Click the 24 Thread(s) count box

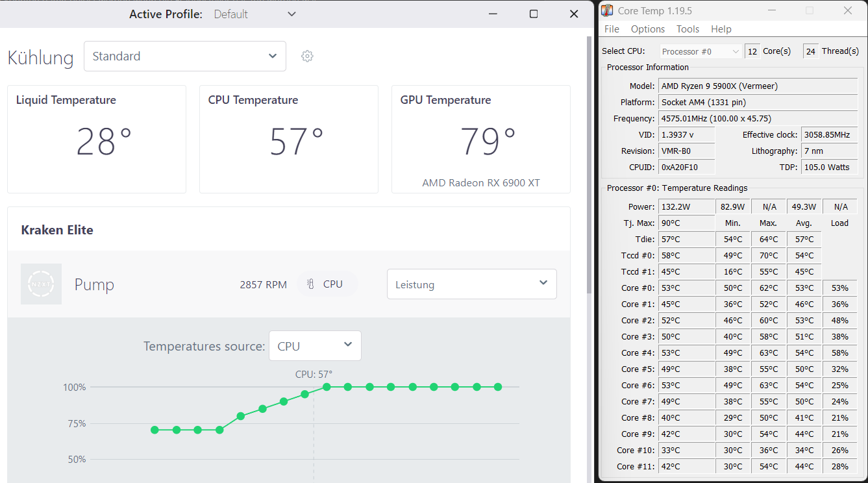click(811, 51)
